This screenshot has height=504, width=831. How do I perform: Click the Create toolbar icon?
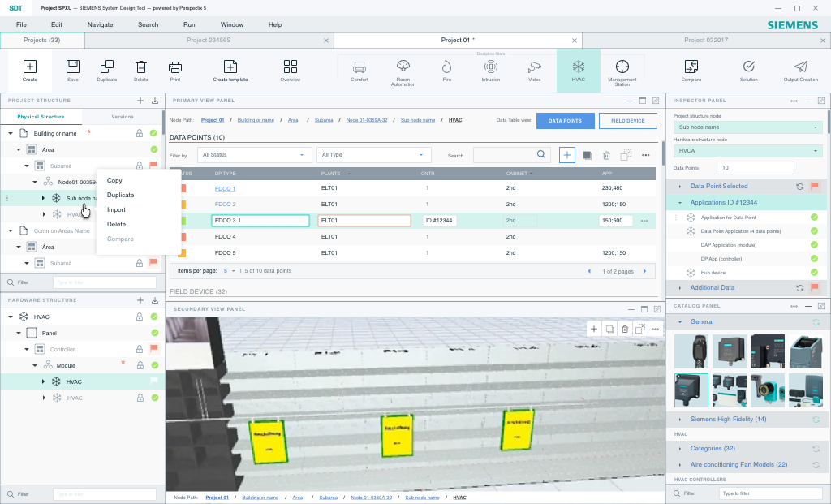(x=30, y=67)
